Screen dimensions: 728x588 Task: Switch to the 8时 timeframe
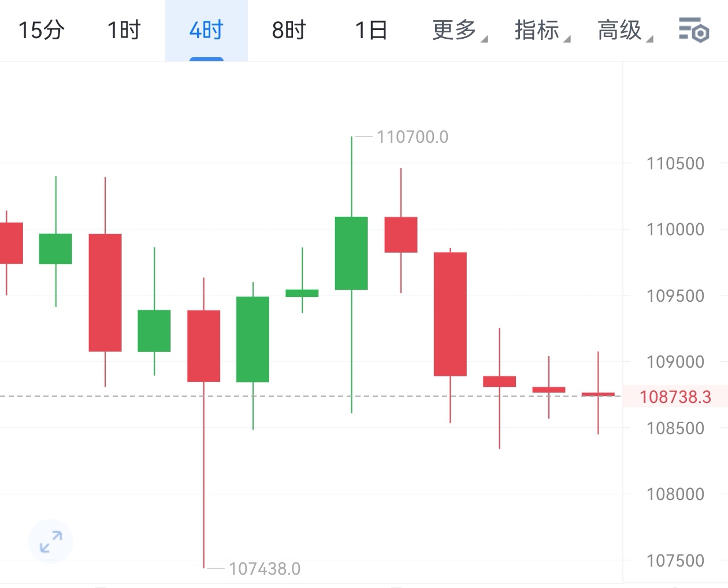click(289, 30)
